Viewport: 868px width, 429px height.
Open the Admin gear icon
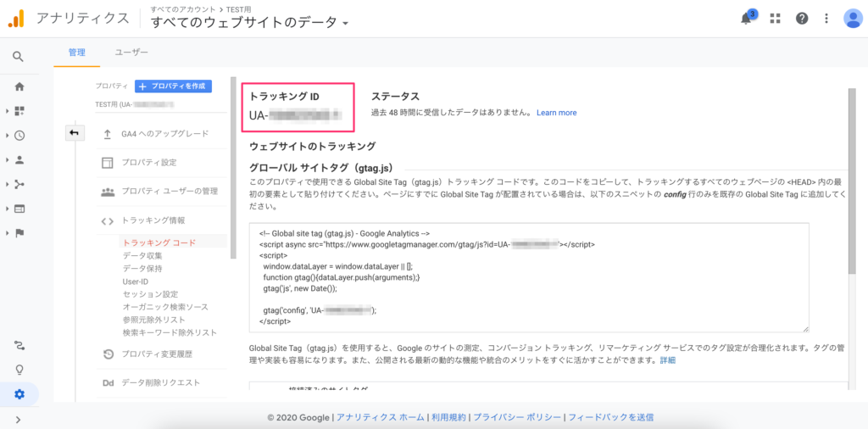(19, 394)
